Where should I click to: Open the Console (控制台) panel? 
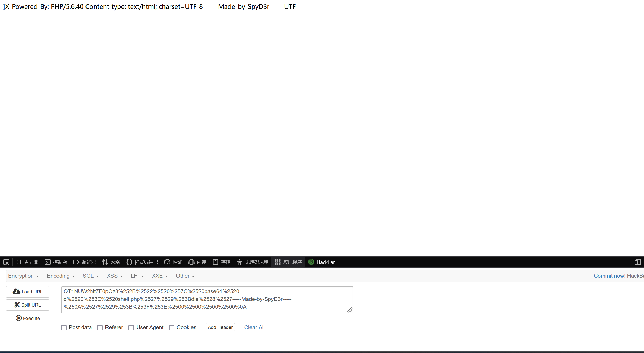coord(56,262)
